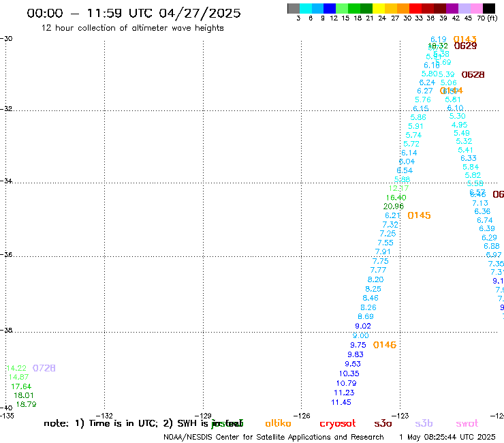
Task: Click the altika satellite legend label
Action: point(278,423)
